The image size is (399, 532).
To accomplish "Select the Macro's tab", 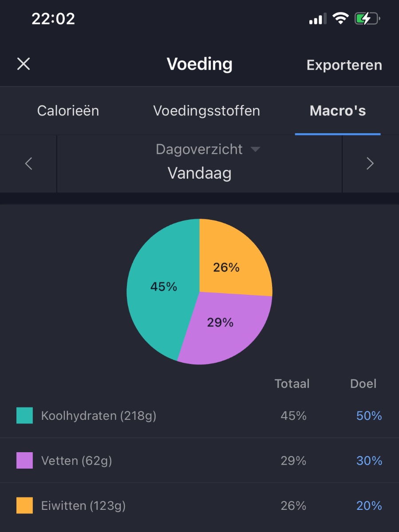I will 337,110.
